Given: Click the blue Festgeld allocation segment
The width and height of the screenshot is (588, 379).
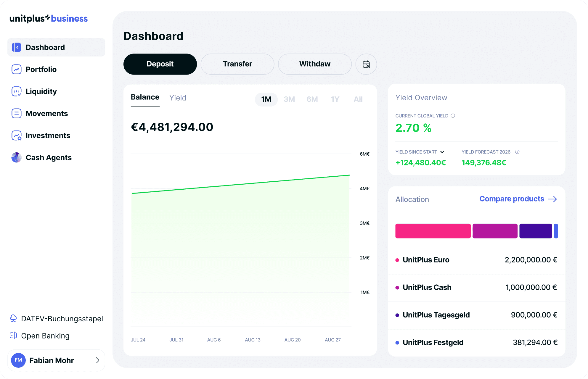Looking at the screenshot, I should 556,231.
